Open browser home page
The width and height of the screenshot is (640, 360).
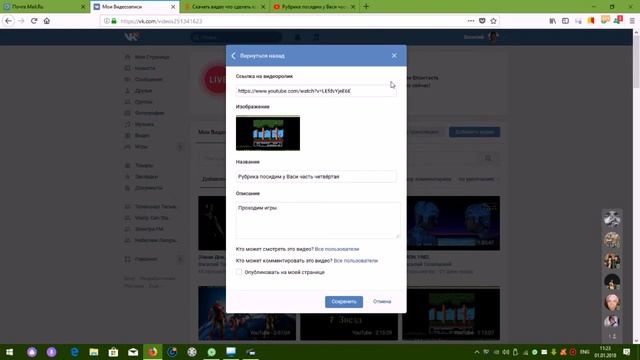tap(47, 21)
